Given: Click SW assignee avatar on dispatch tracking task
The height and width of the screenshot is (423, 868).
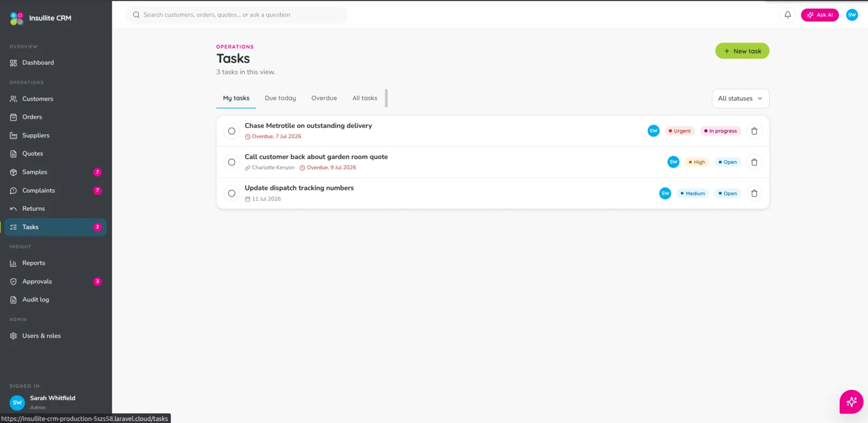Looking at the screenshot, I should pos(665,193).
